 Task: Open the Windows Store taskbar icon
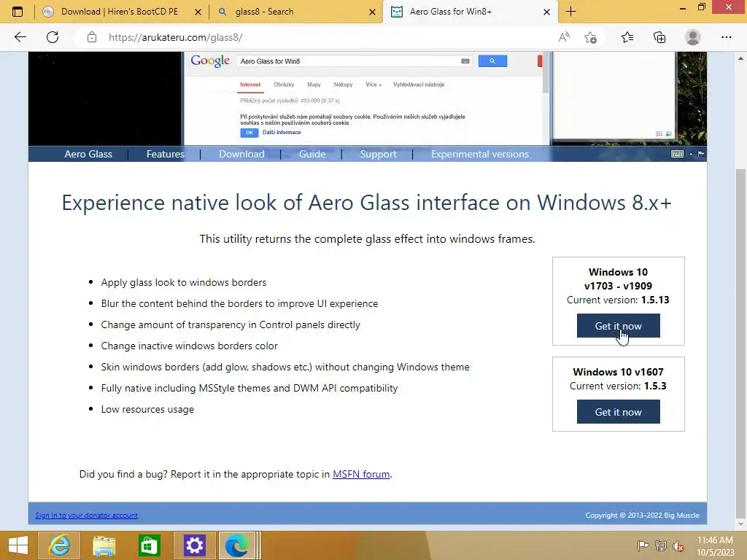[x=149, y=545]
